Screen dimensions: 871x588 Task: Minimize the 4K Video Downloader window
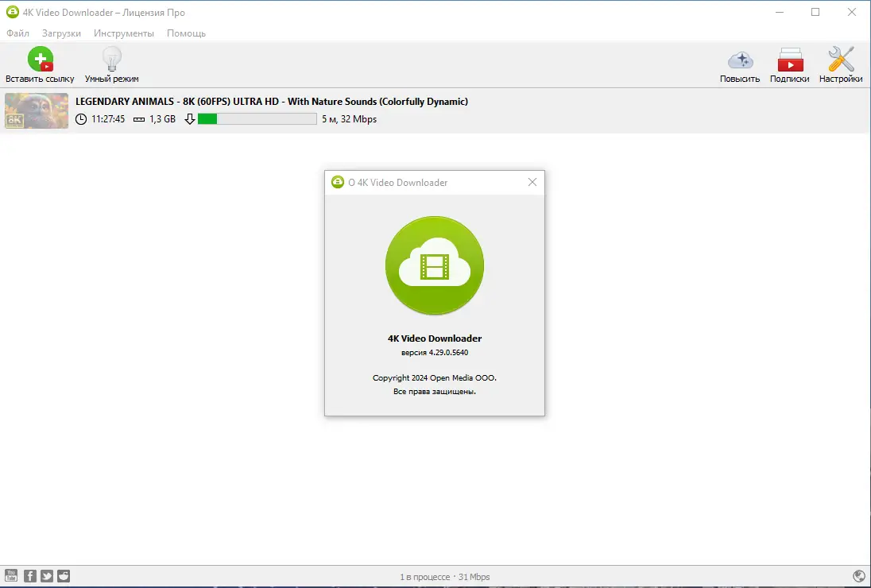click(780, 12)
